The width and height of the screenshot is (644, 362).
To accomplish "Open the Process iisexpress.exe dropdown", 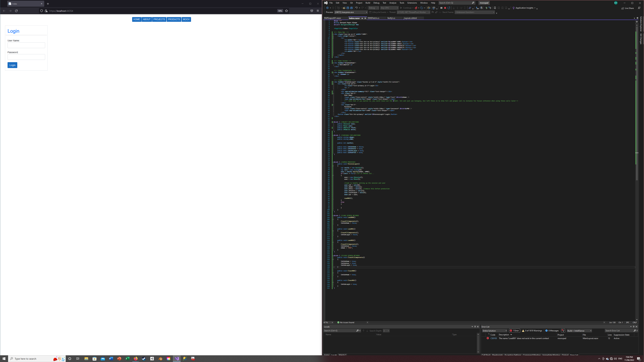I will click(351, 12).
